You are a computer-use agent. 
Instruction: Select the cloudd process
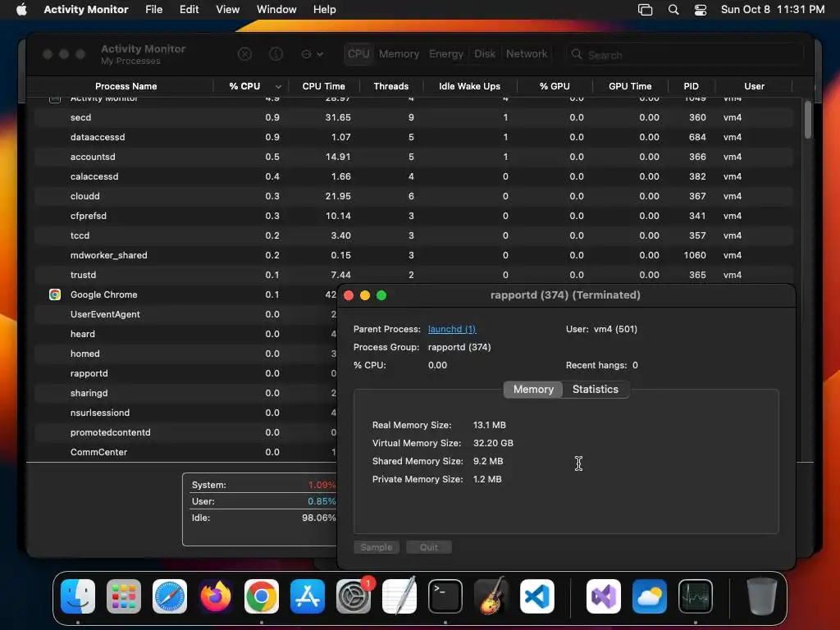point(413,196)
